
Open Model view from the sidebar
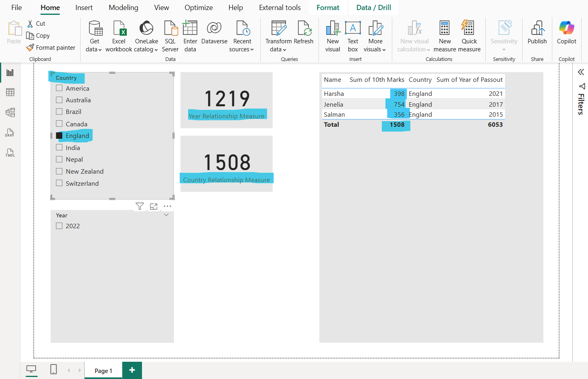point(10,112)
